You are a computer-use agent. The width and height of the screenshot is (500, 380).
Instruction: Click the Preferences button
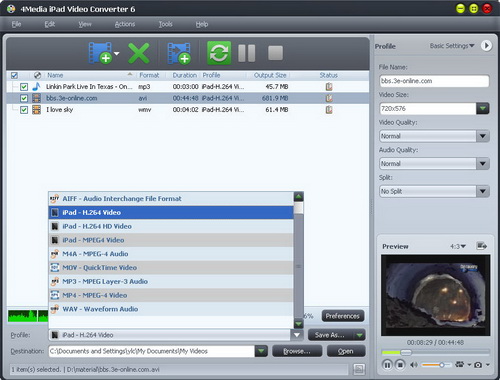(343, 316)
